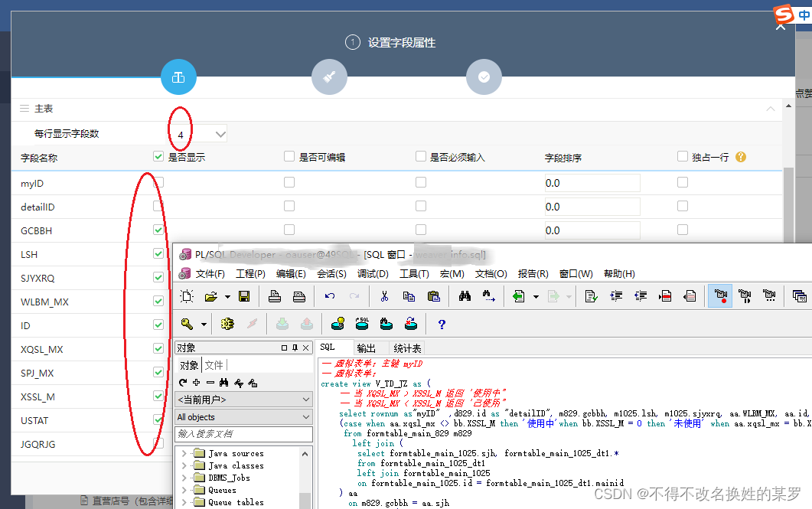Open the 工具(T) menu
The width and height of the screenshot is (812, 509).
[x=414, y=274]
